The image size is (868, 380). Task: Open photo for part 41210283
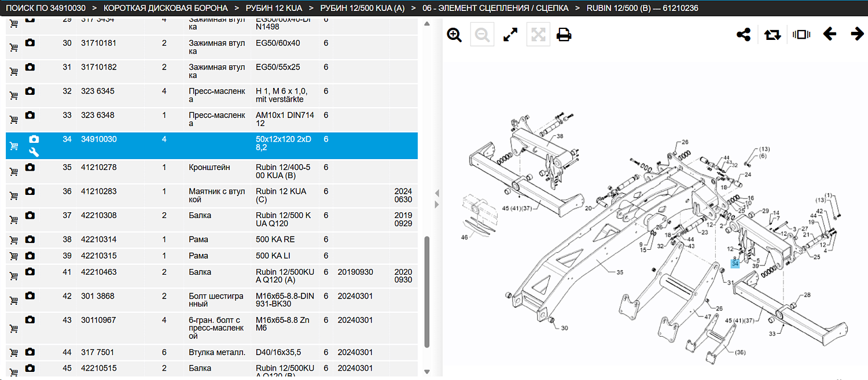[x=30, y=191]
